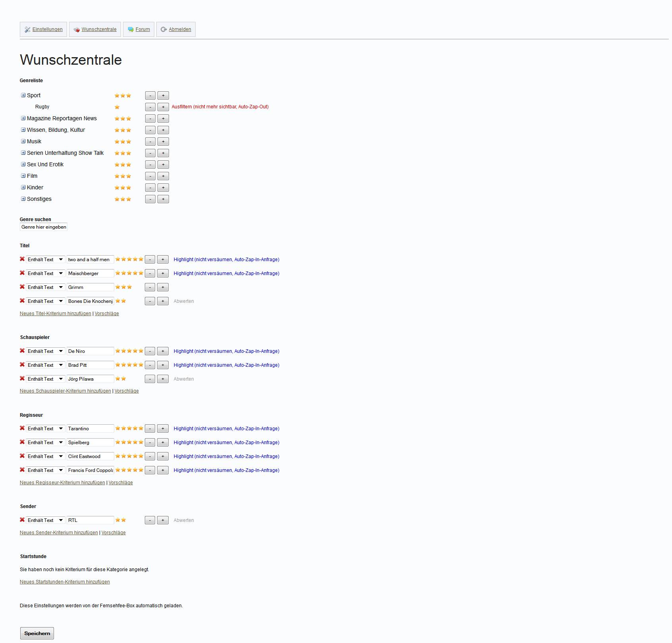Delete the Francis Ford Coppola criterion
Image resolution: width=672 pixels, height=643 pixels.
pyautogui.click(x=22, y=470)
